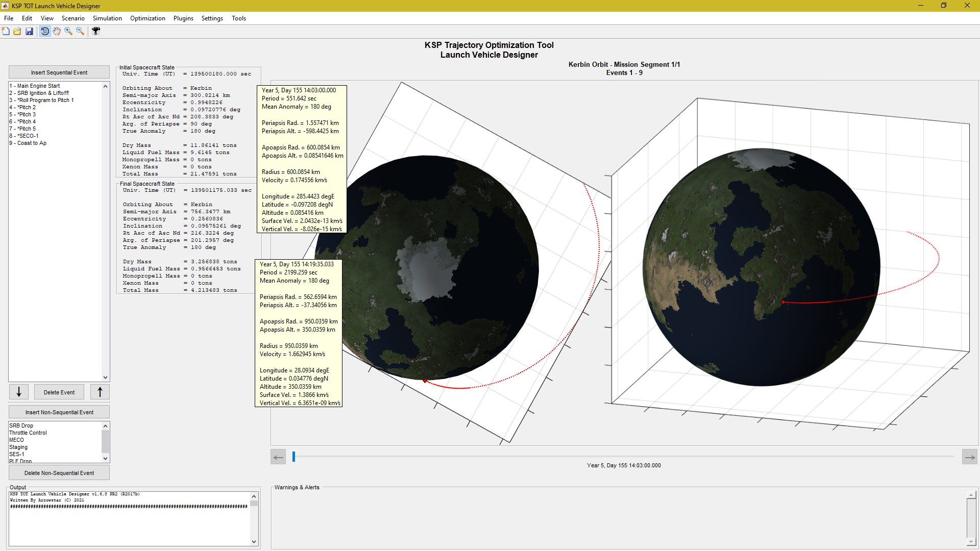
Task: Click the camera settings toolbar icon
Action: pyautogui.click(x=96, y=32)
